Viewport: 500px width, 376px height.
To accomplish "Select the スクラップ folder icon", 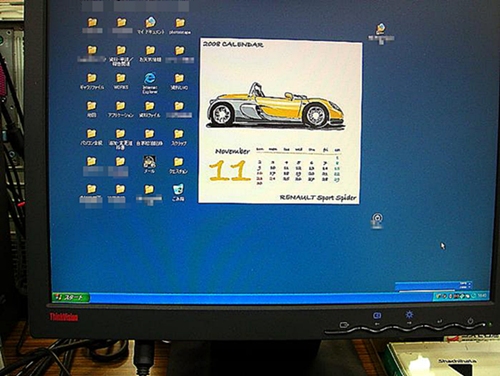I will [179, 138].
